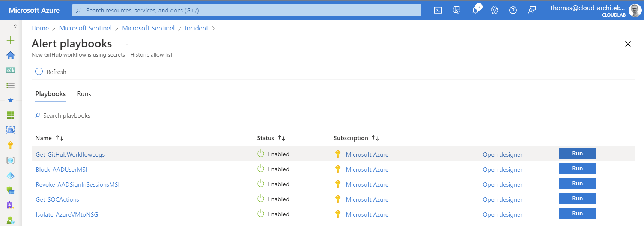
Task: Click Enabled status power icon for Get-SOCActions
Action: tap(261, 199)
